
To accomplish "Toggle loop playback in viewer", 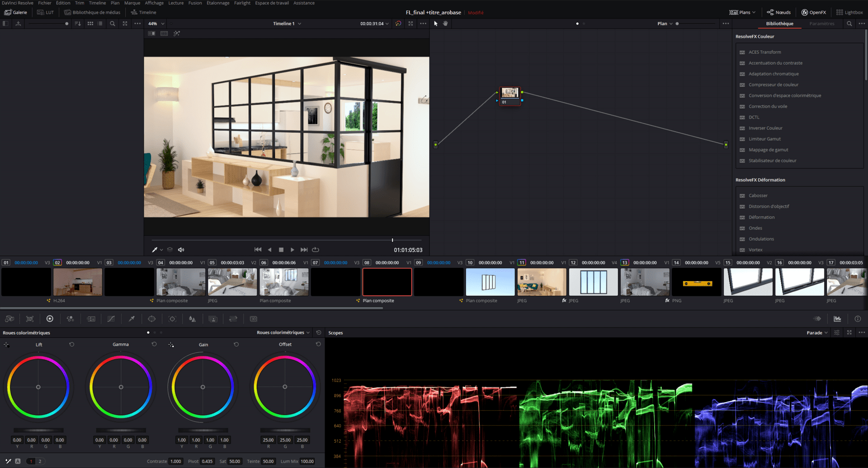I will point(316,250).
